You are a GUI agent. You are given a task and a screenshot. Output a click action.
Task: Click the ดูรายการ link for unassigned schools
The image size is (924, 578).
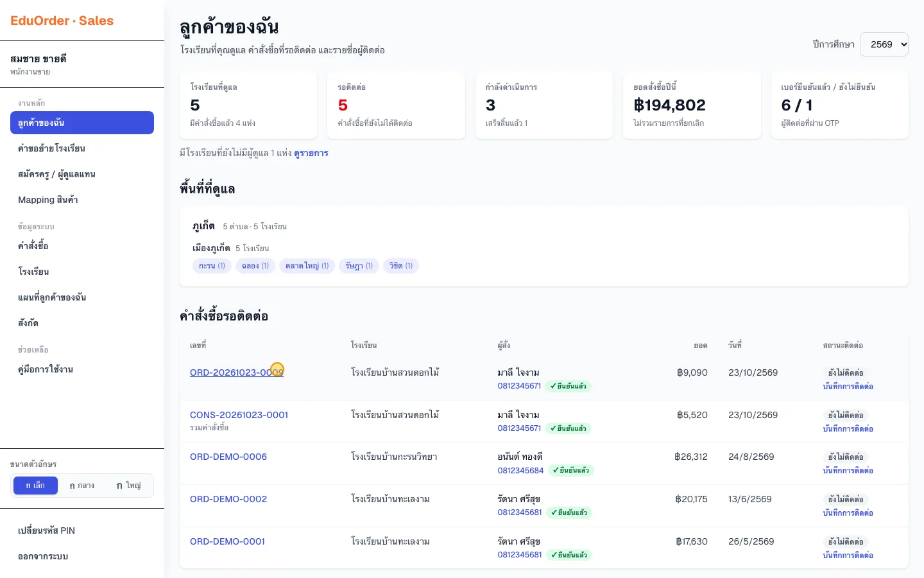[311, 153]
